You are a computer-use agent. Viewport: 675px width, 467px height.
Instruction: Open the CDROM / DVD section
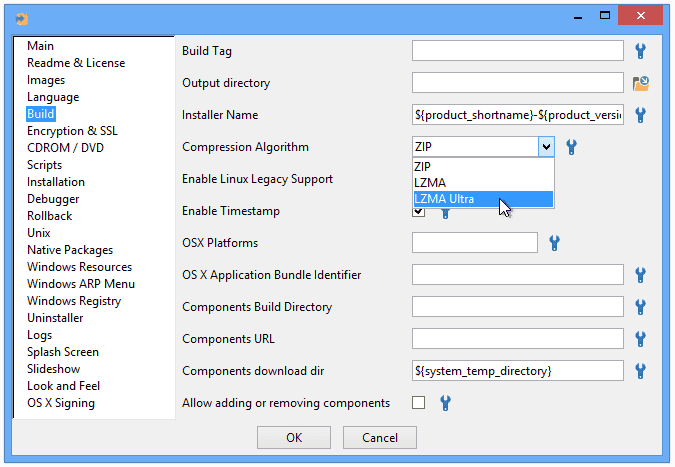65,148
